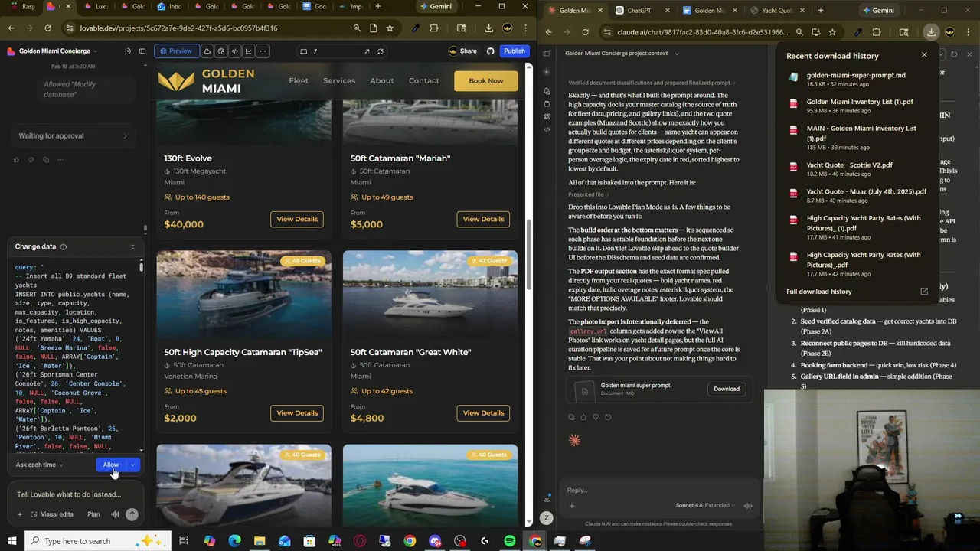
Task: Click Full download history link
Action: click(819, 292)
